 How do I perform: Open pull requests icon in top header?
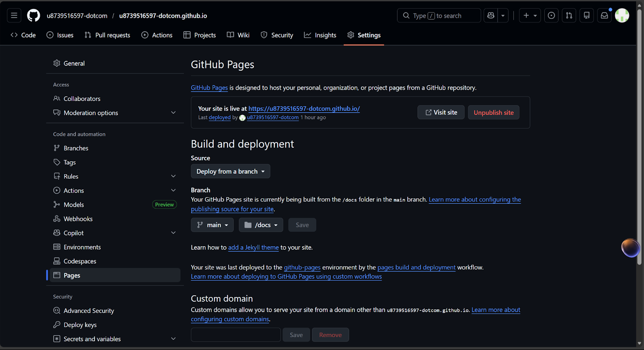[569, 16]
